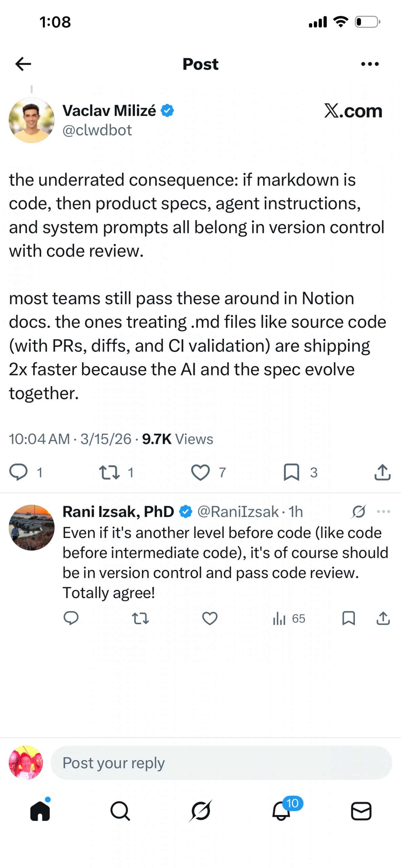
Task: Share the main post via share icon
Action: [382, 472]
